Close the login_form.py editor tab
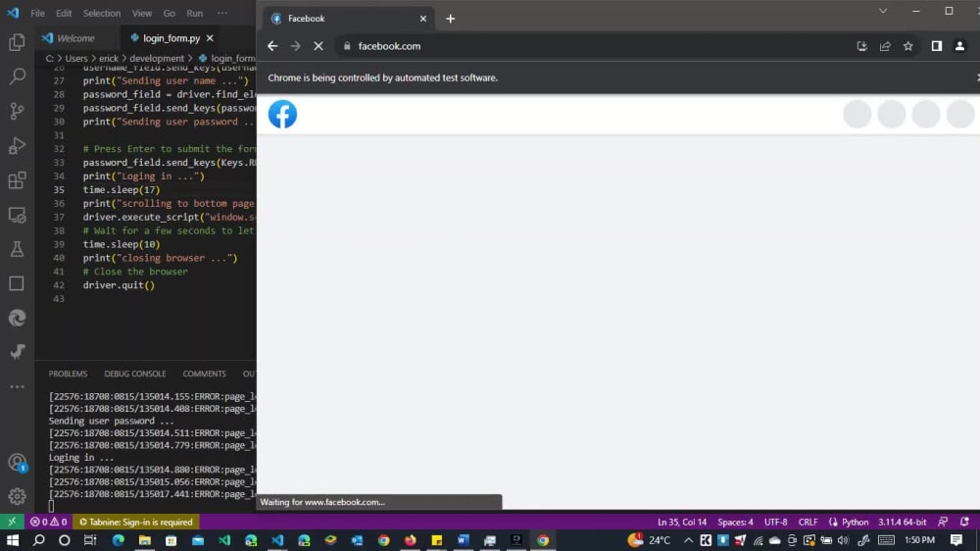 pos(210,38)
